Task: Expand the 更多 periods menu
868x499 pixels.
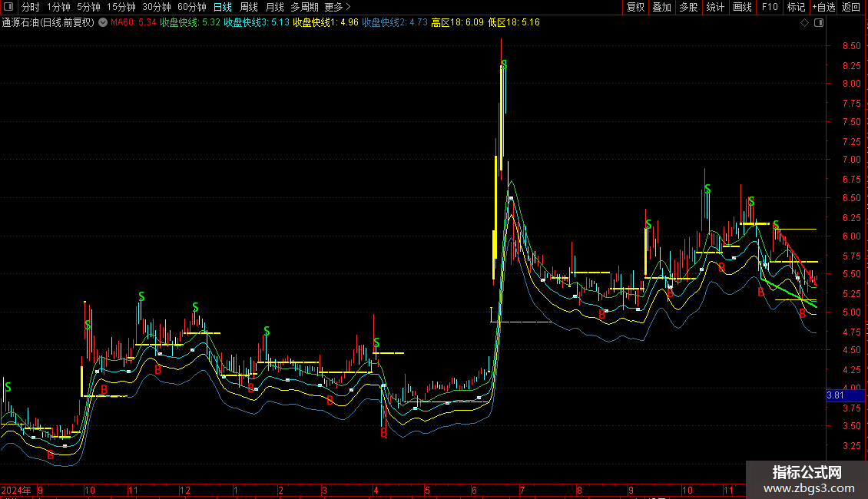Action: point(337,7)
